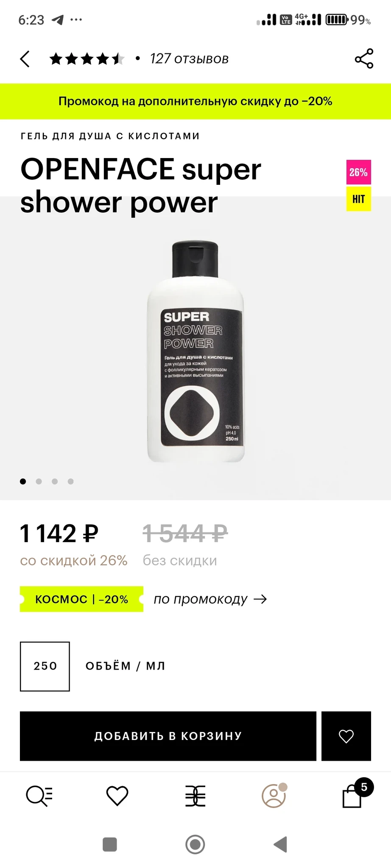This screenshot has width=391, height=868.
Task: Select the 250 ml volume option
Action: pos(45,666)
